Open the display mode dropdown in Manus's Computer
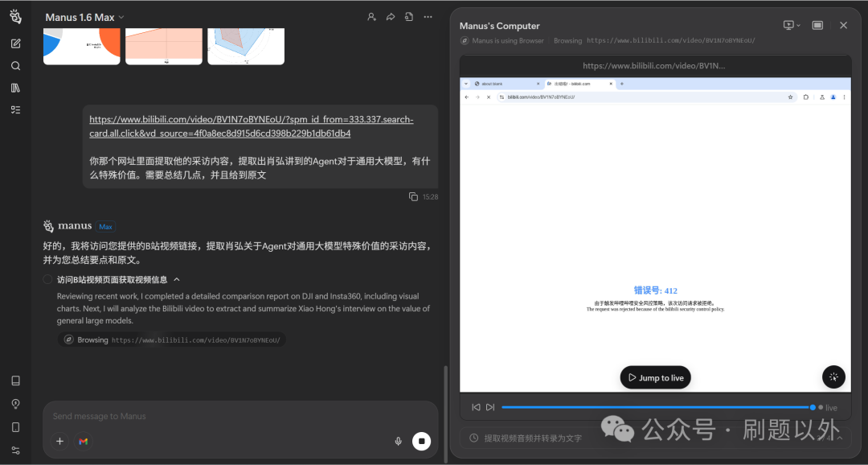Image resolution: width=868 pixels, height=465 pixels. 791,25
